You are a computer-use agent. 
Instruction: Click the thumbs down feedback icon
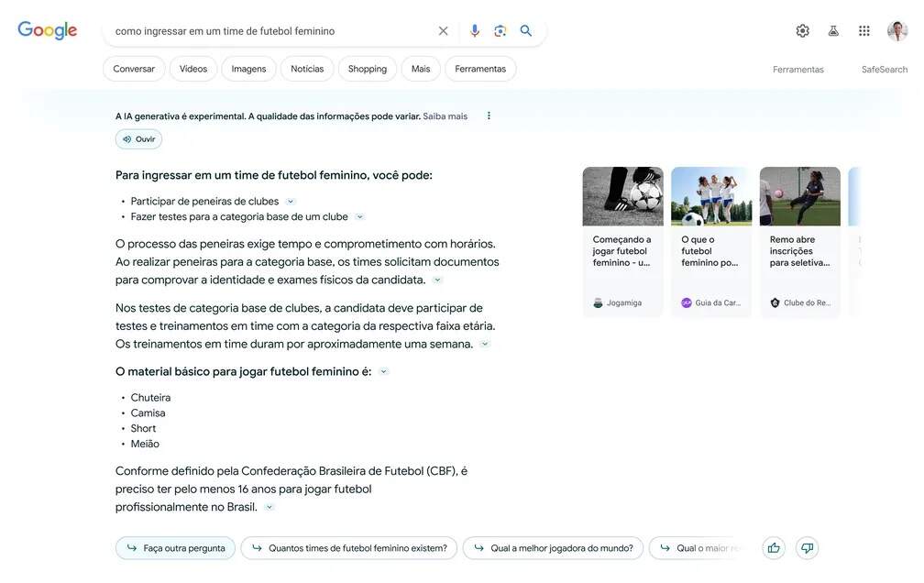[807, 548]
